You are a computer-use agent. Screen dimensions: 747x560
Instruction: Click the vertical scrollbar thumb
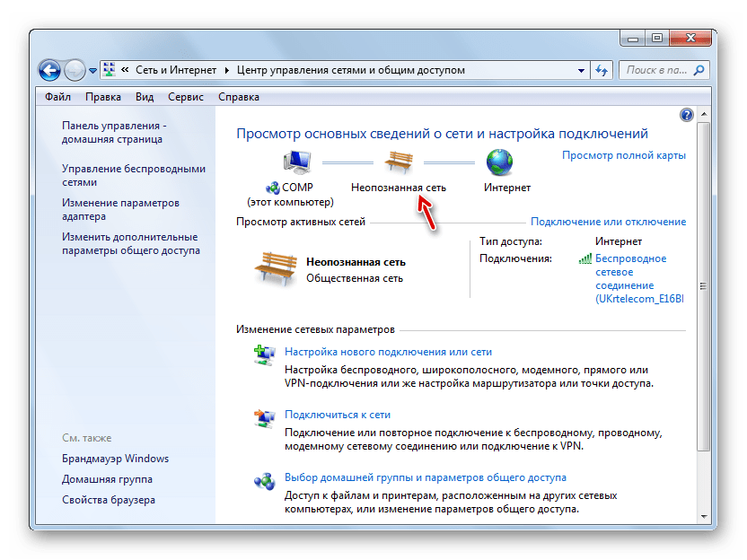(704, 286)
